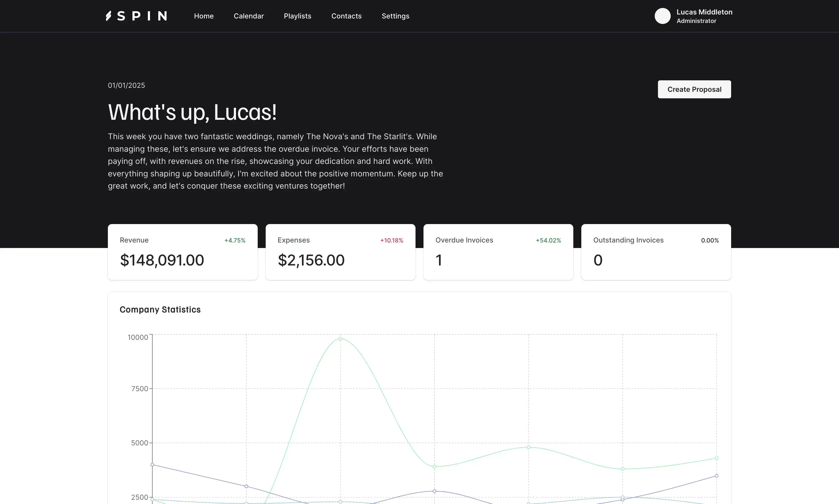
Task: Click the $148,091.00 revenue value
Action: [x=162, y=260]
